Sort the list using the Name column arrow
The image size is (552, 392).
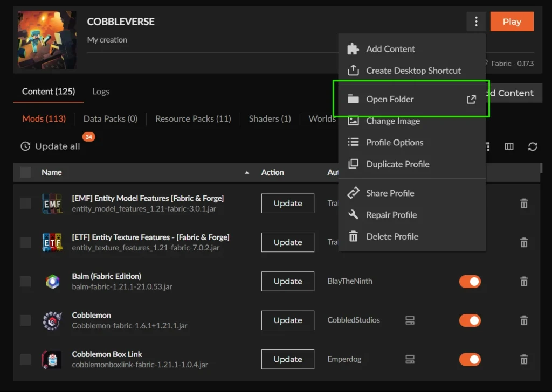coord(247,173)
